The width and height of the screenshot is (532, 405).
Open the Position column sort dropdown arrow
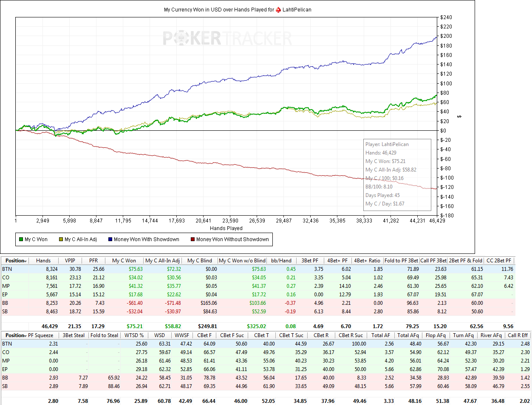[x=26, y=261]
